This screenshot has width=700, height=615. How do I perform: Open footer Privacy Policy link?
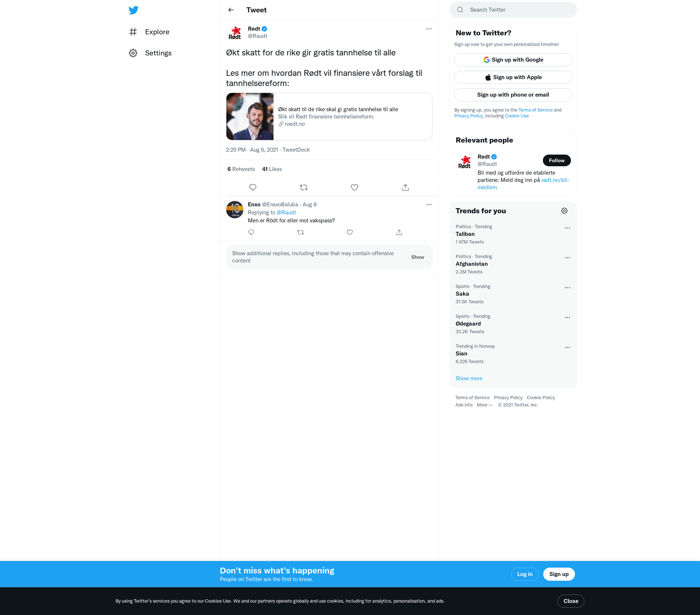pyautogui.click(x=508, y=398)
